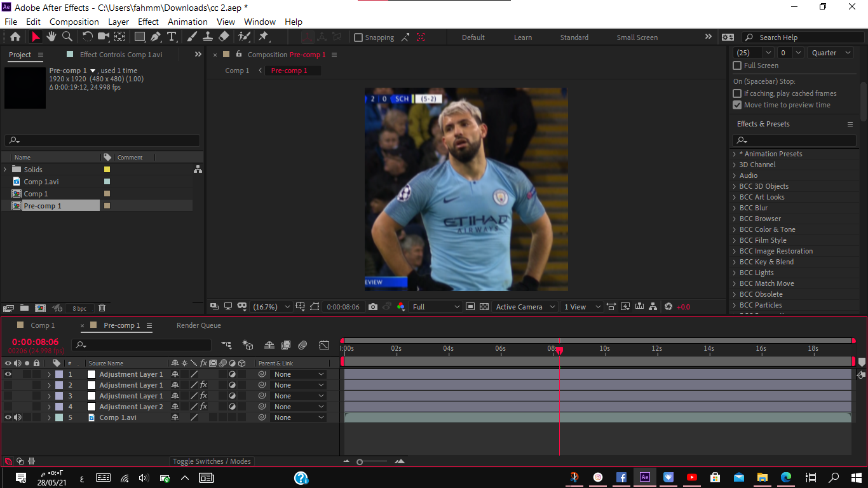Click the current time indicator in timeline ruler
Screen dimensions: 868x488
(x=559, y=349)
